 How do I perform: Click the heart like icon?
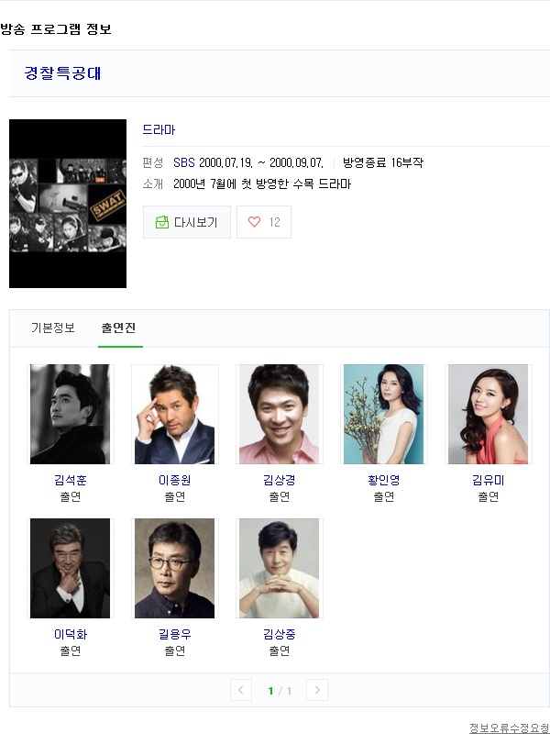click(x=255, y=222)
